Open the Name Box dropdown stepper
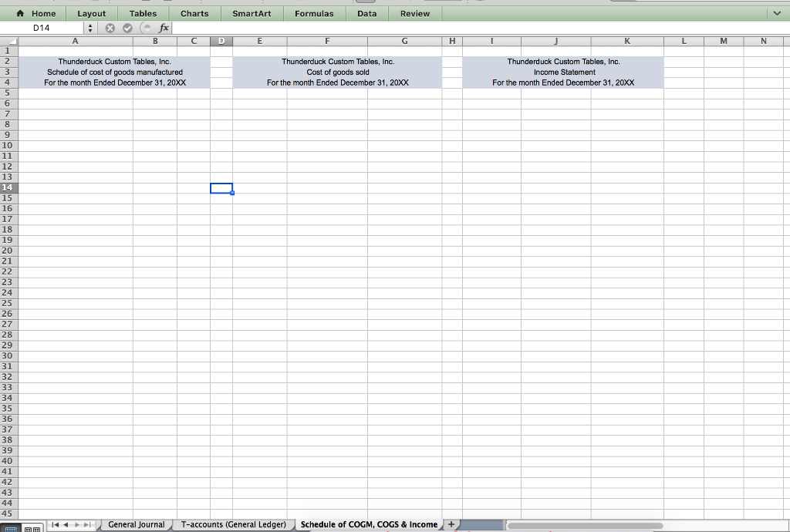The height and width of the screenshot is (532, 790). point(90,29)
